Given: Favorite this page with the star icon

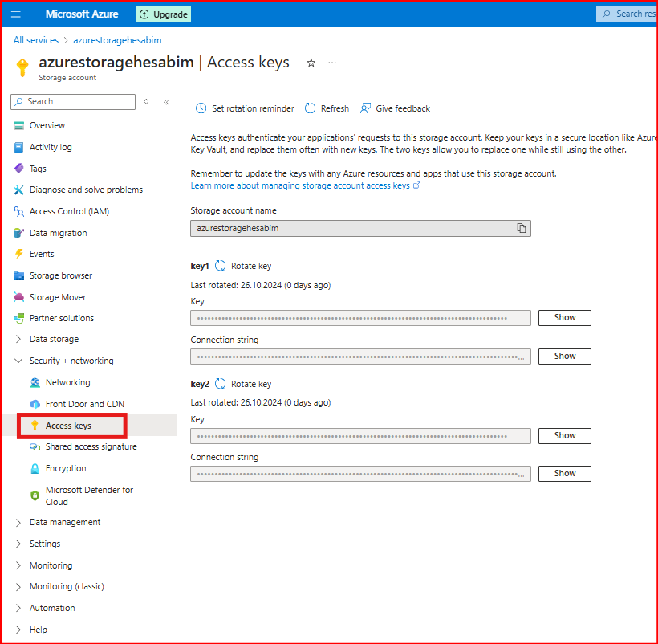Looking at the screenshot, I should point(311,63).
